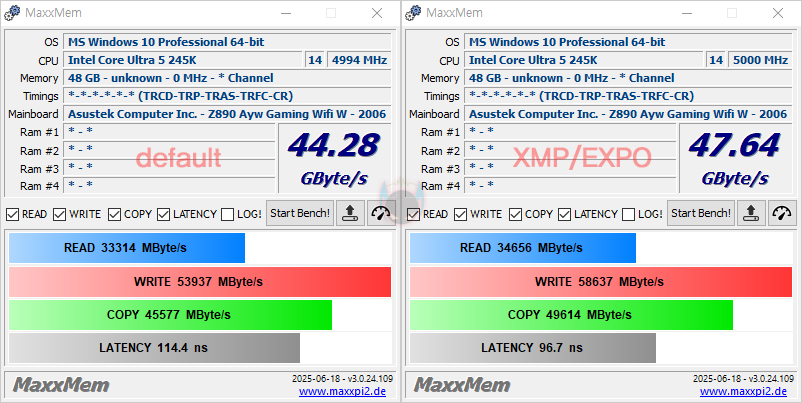
Task: Start Bench! in the right MaxxMem window
Action: (x=701, y=213)
